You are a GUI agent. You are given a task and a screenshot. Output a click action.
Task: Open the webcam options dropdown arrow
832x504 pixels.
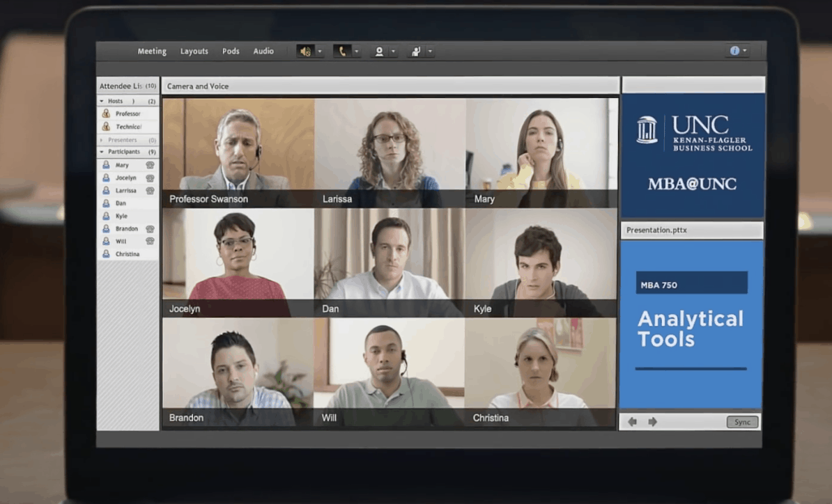(x=393, y=52)
